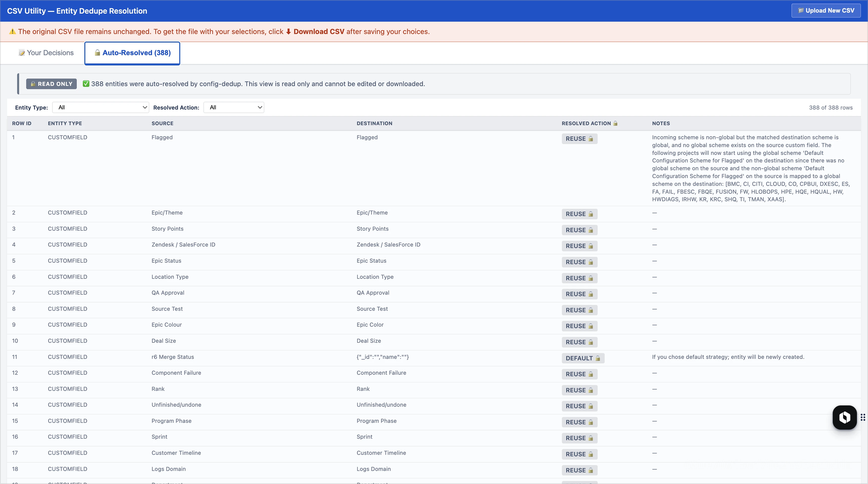The height and width of the screenshot is (484, 868).
Task: Click the destination cell with '{"_id":"","name":""}'
Action: point(383,357)
